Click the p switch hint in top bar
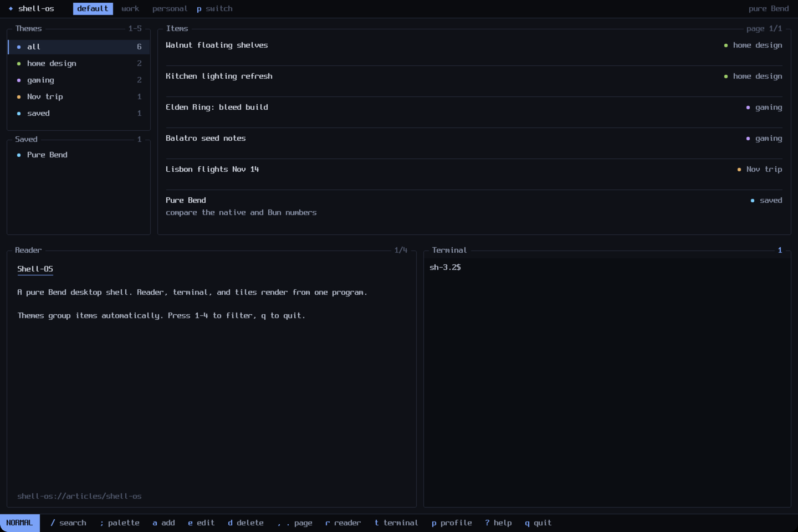 tap(214, 8)
